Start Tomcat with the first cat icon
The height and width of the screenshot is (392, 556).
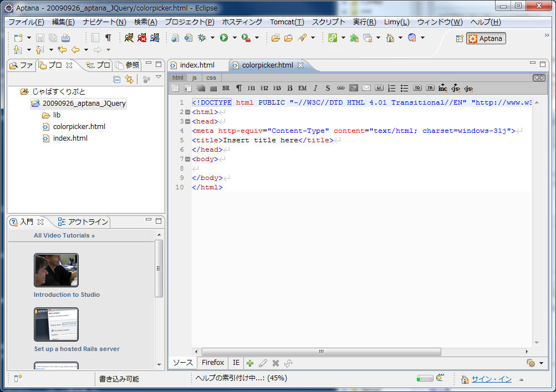129,38
